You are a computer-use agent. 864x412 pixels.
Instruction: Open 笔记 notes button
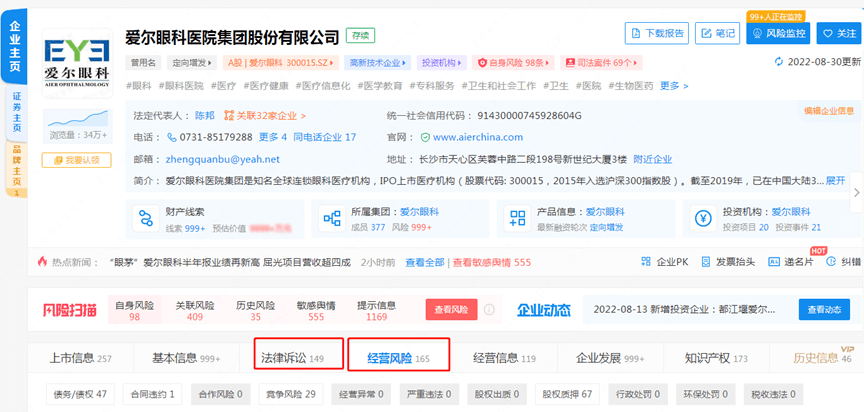tap(717, 34)
